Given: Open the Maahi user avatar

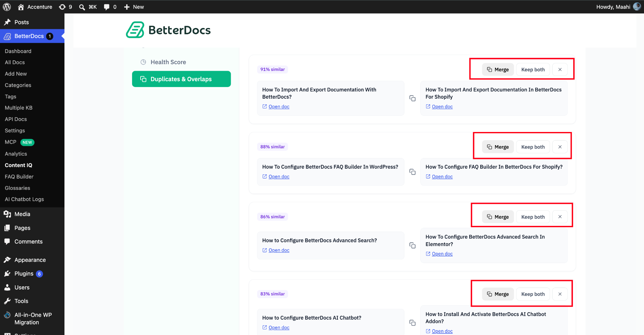Looking at the screenshot, I should click(x=637, y=7).
